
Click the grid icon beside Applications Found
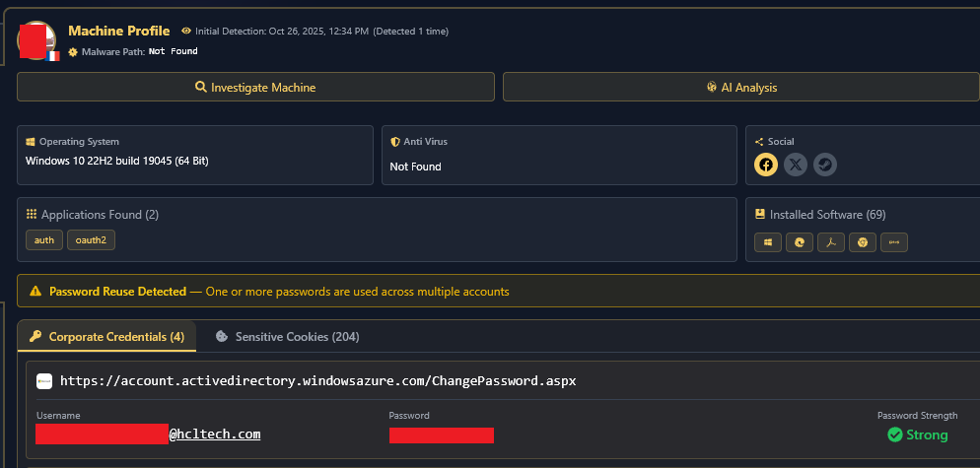(32, 215)
